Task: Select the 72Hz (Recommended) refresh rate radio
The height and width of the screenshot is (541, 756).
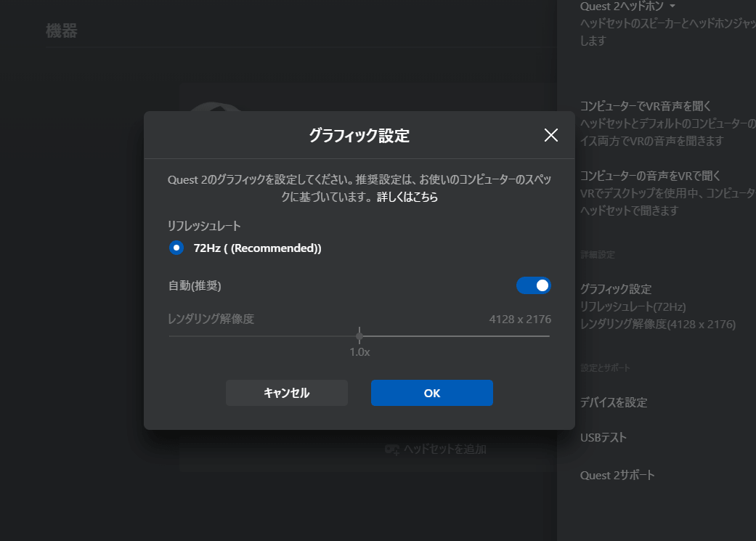Action: tap(176, 248)
